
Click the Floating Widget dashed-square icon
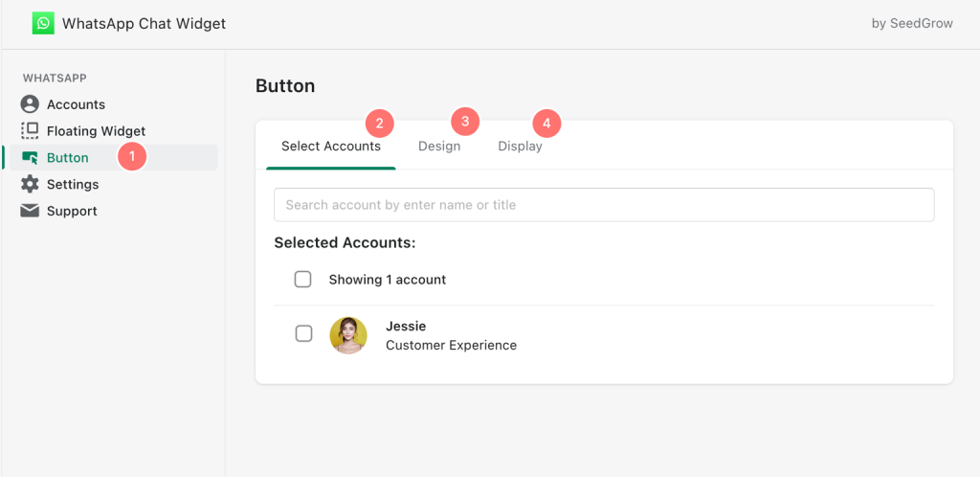pos(30,130)
